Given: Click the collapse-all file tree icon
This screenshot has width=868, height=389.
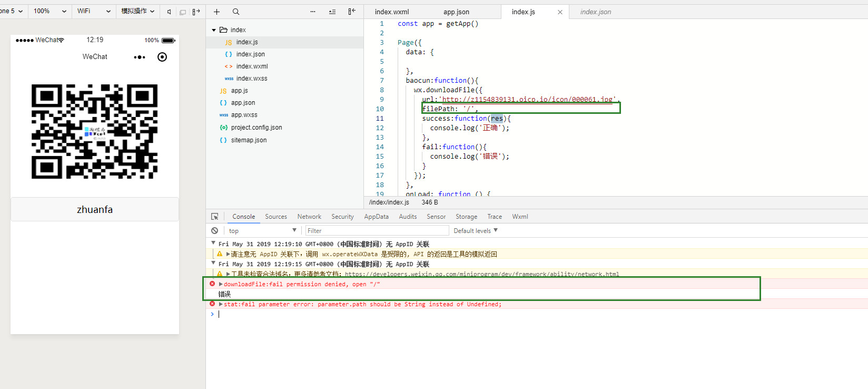Looking at the screenshot, I should pos(332,12).
